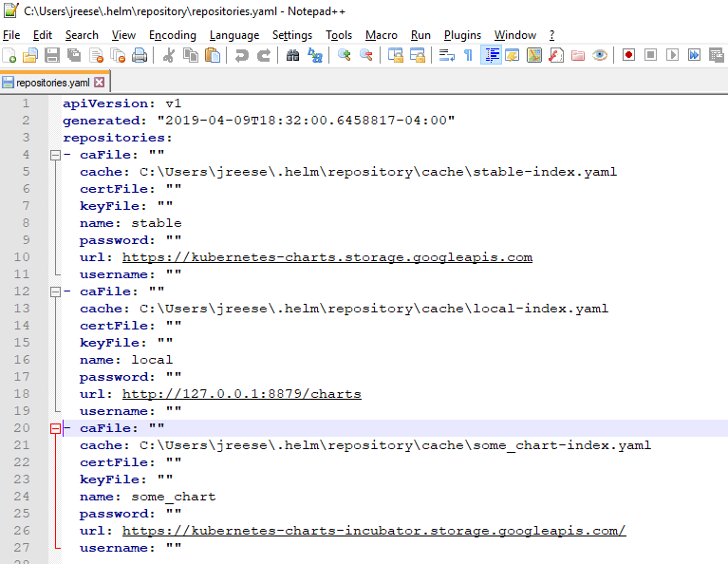Close the repositories.yaml tab
728x564 pixels.
tap(99, 83)
